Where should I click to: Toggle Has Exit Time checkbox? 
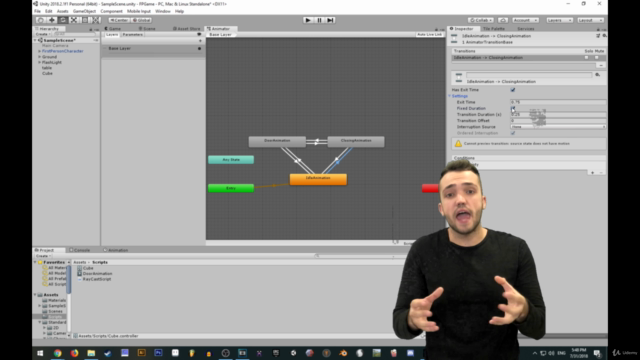pos(513,90)
